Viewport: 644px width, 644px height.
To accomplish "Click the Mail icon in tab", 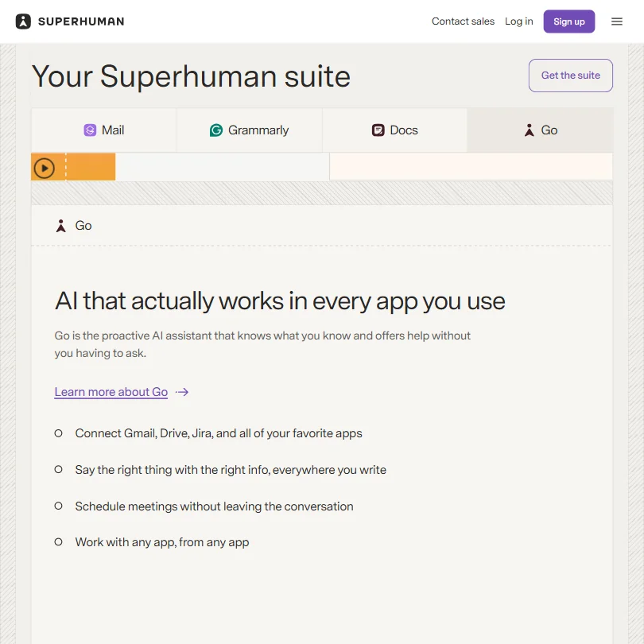I will coord(90,130).
